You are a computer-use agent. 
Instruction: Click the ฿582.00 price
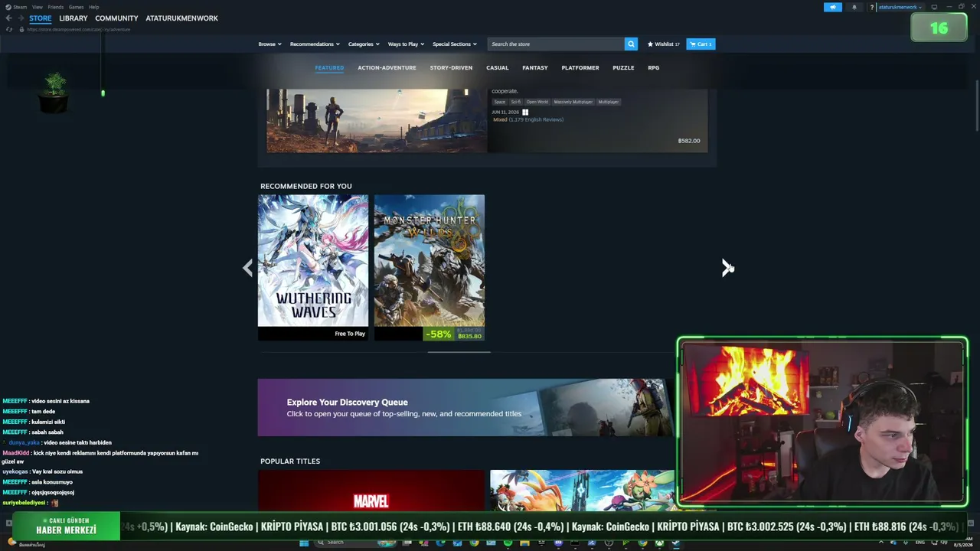(689, 141)
